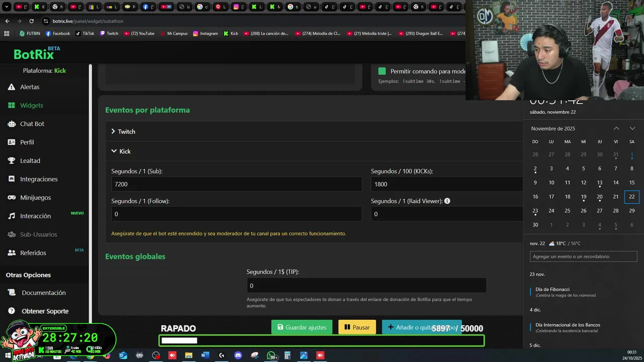The height and width of the screenshot is (362, 644).
Task: Click the Segundos per Follow input field
Action: click(x=236, y=214)
